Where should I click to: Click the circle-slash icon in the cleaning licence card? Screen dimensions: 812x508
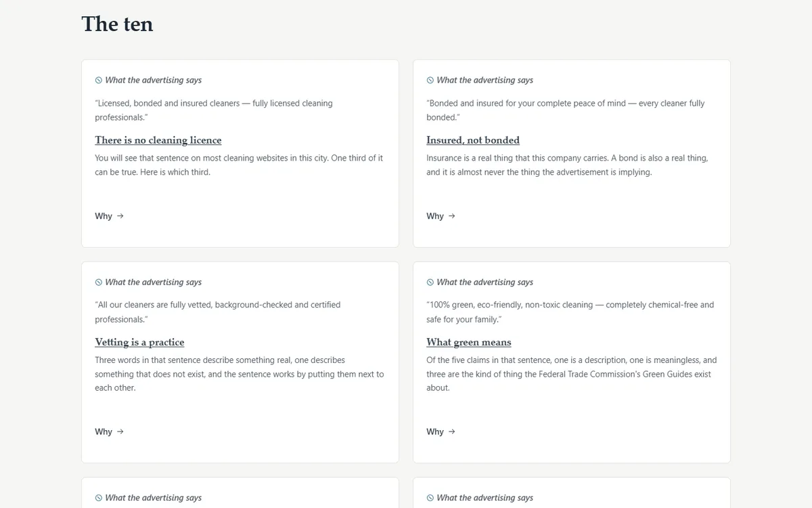tap(99, 80)
